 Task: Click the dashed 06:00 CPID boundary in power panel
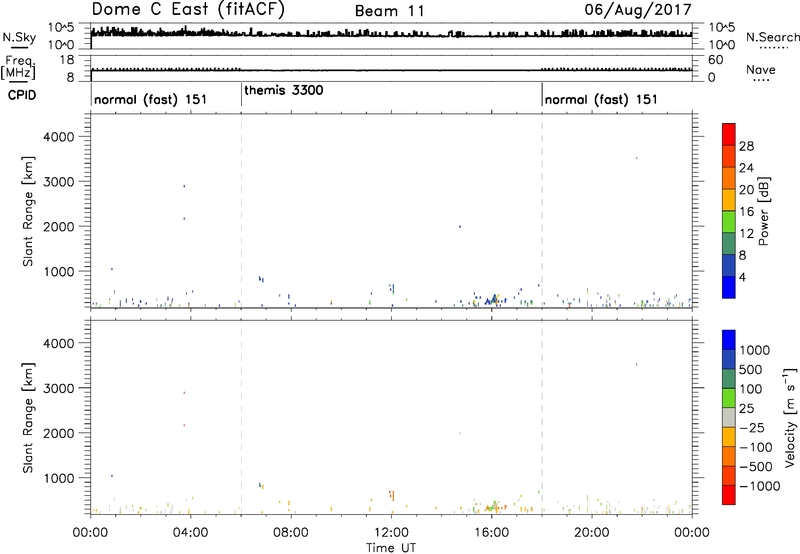pyautogui.click(x=241, y=211)
